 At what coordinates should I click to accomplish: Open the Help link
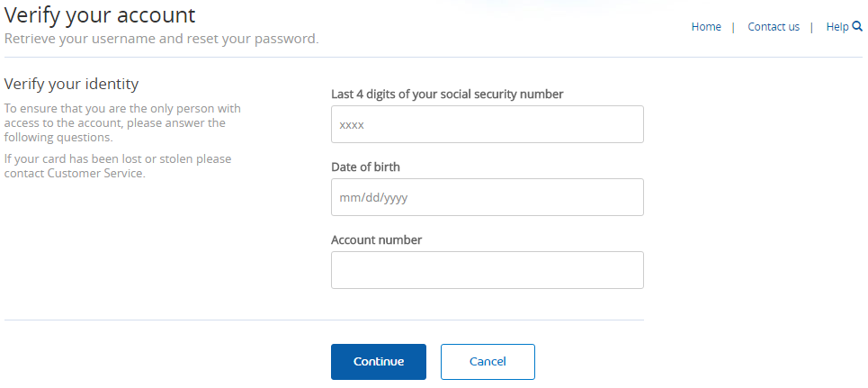[837, 27]
